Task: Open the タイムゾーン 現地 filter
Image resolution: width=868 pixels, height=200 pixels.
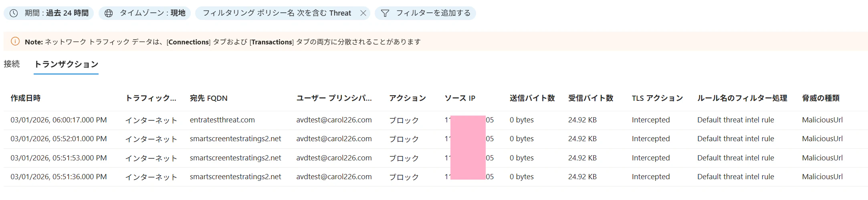Action: 145,13
